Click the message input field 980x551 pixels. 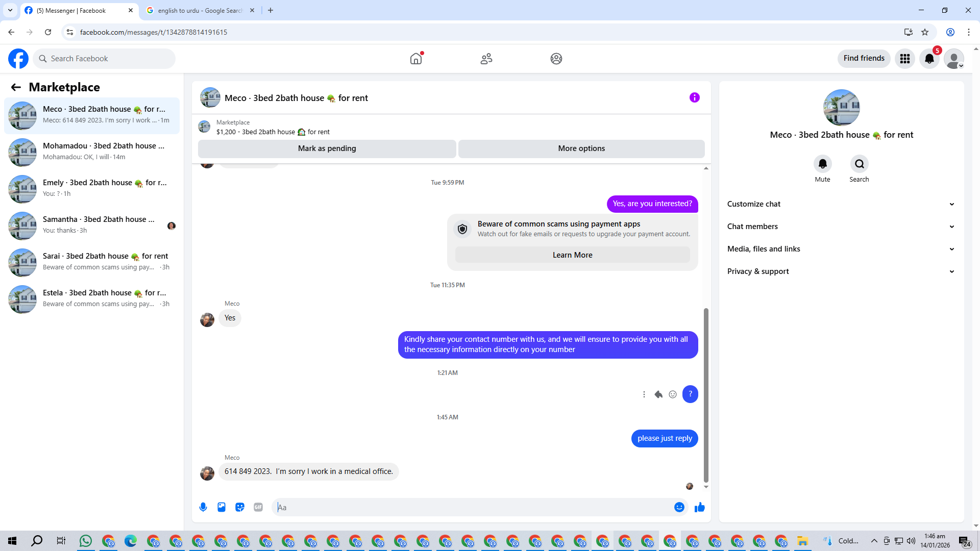click(x=472, y=507)
